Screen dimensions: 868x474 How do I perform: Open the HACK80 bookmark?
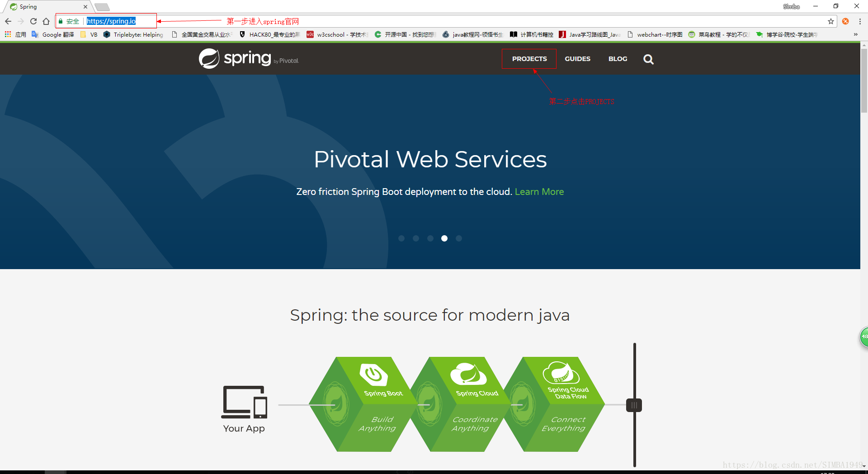pos(269,34)
